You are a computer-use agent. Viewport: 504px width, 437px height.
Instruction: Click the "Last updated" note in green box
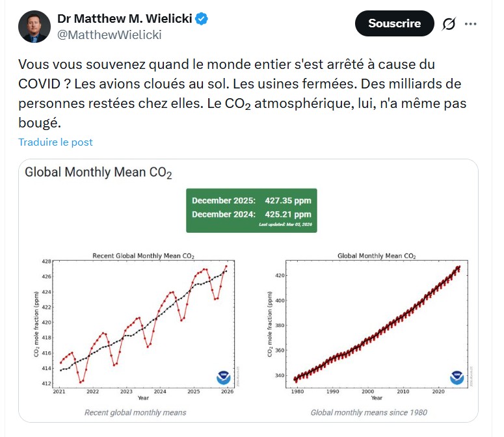[x=285, y=224]
